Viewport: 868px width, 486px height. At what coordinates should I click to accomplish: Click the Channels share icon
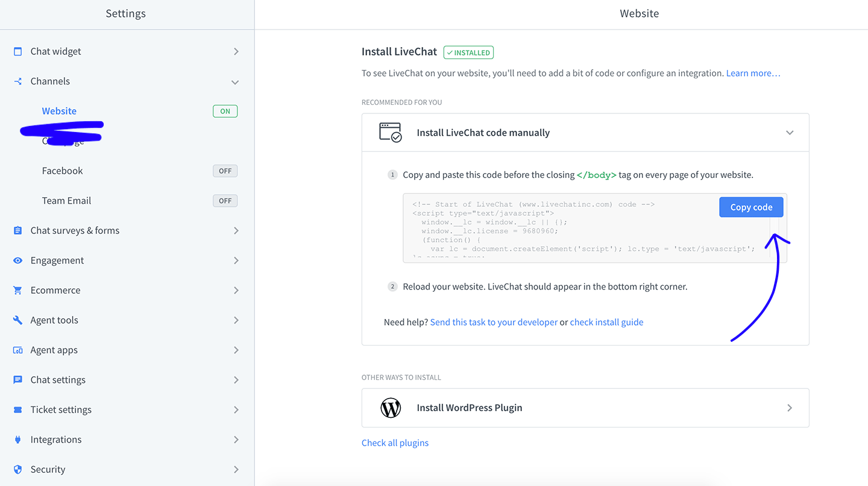pyautogui.click(x=17, y=81)
